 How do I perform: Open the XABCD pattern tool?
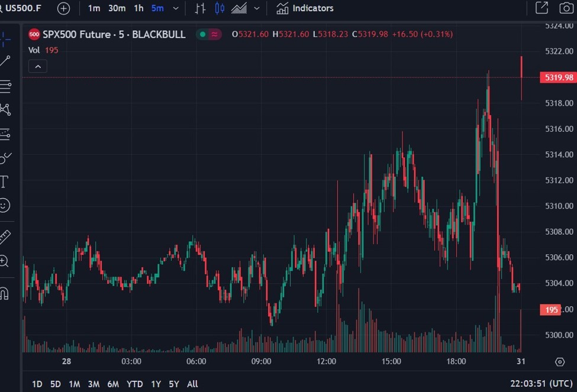(6, 110)
